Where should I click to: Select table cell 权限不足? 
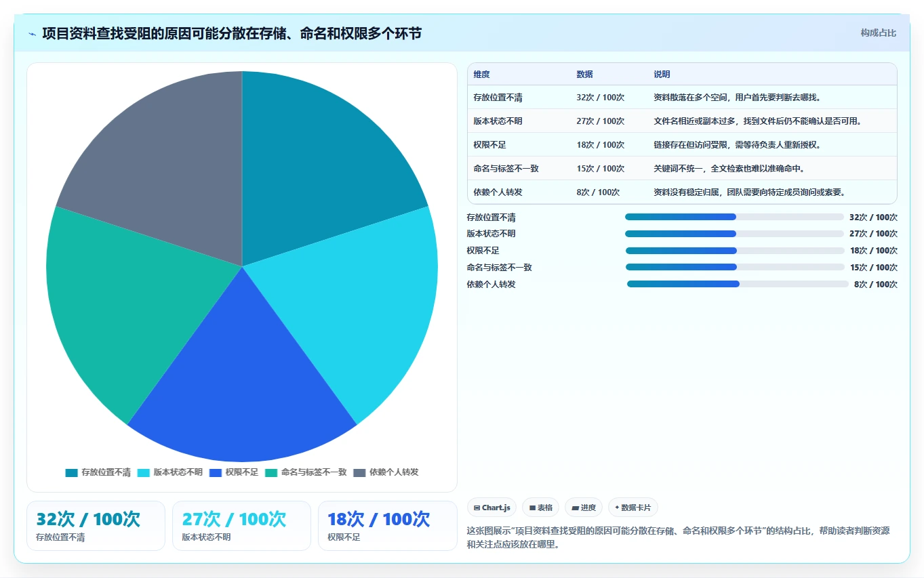point(490,145)
